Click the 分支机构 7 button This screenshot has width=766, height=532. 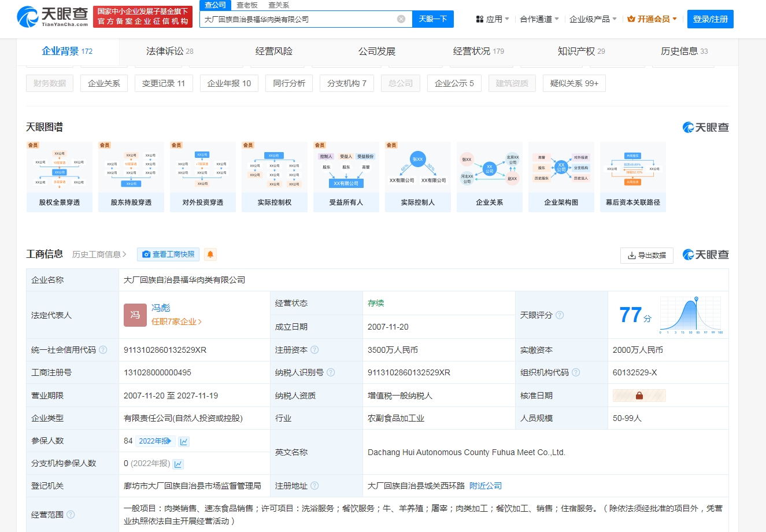(347, 83)
